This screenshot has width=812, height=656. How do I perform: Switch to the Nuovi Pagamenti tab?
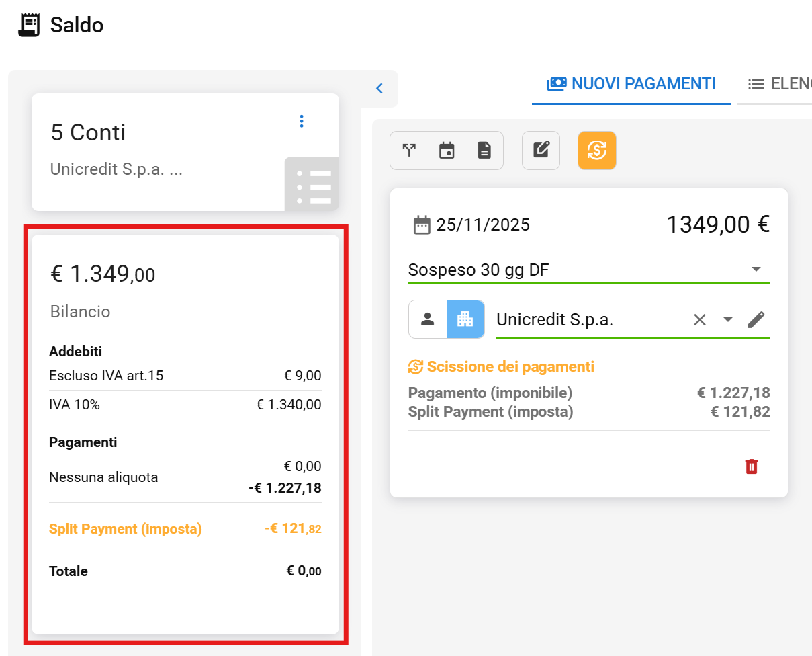coord(631,84)
